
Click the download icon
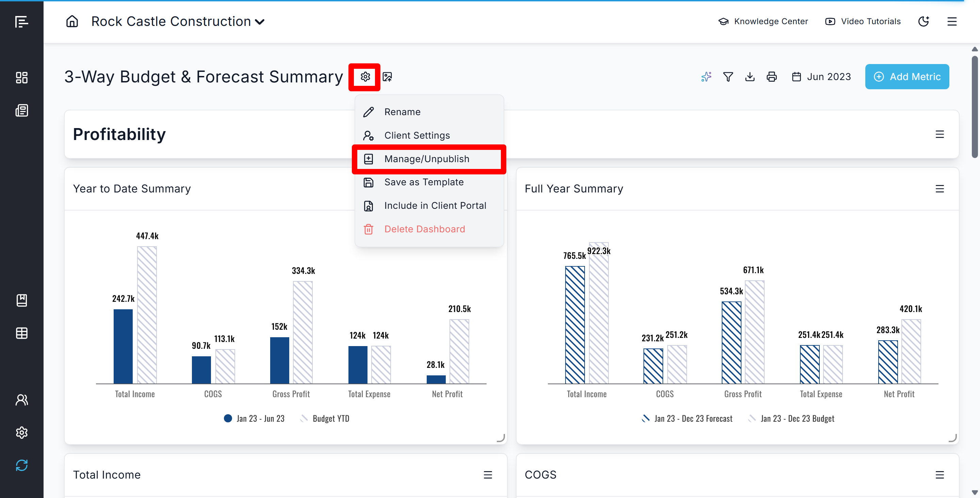(x=749, y=77)
